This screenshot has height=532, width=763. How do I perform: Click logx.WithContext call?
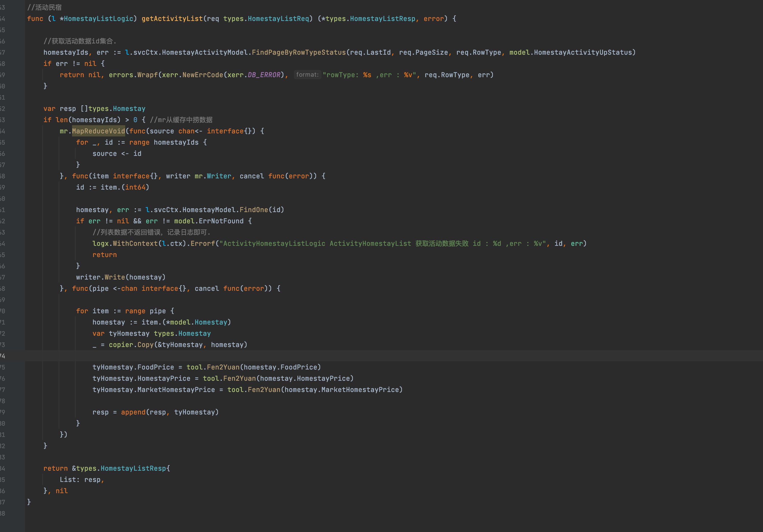pos(125,244)
